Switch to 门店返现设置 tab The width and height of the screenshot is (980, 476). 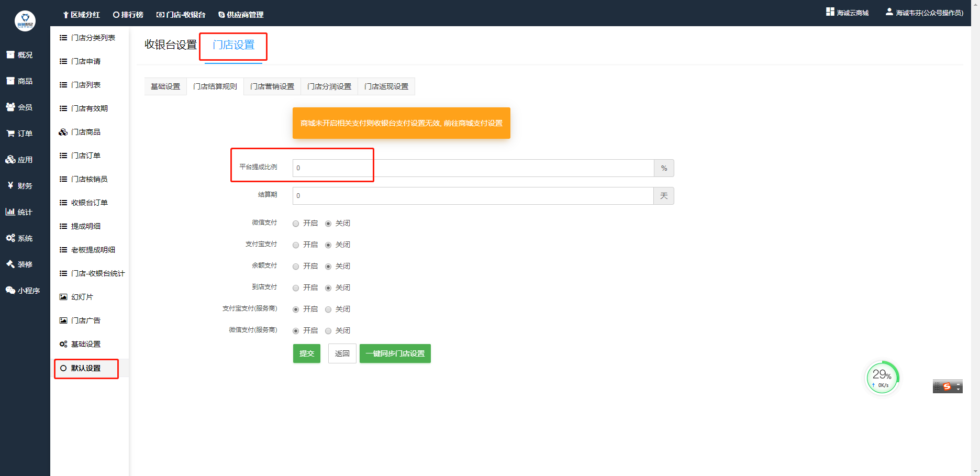click(386, 86)
